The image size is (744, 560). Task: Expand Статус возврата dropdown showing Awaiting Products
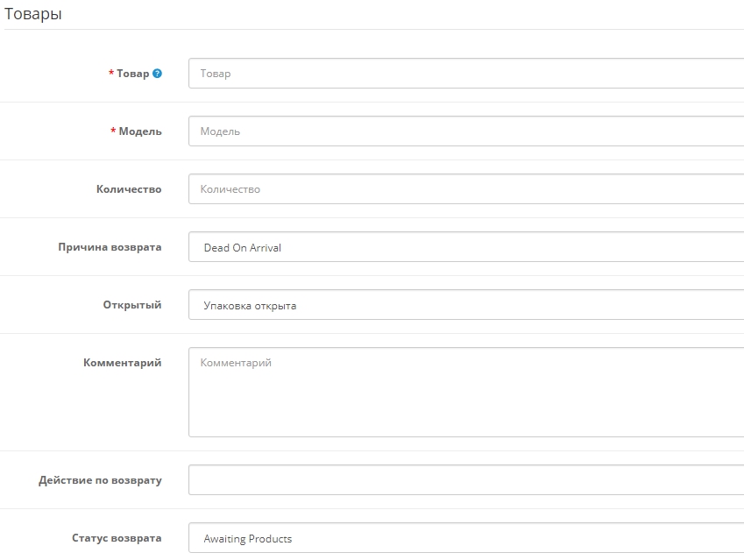[x=465, y=538]
